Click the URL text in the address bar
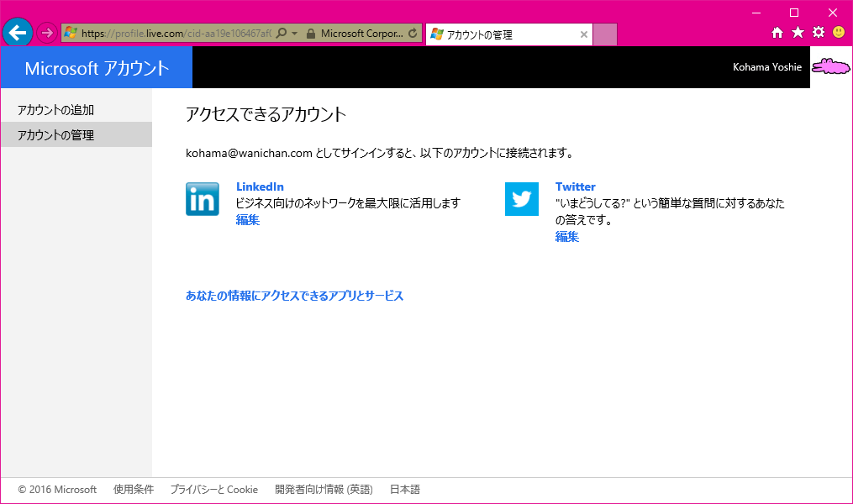Screen dimensions: 853x504 point(176,33)
